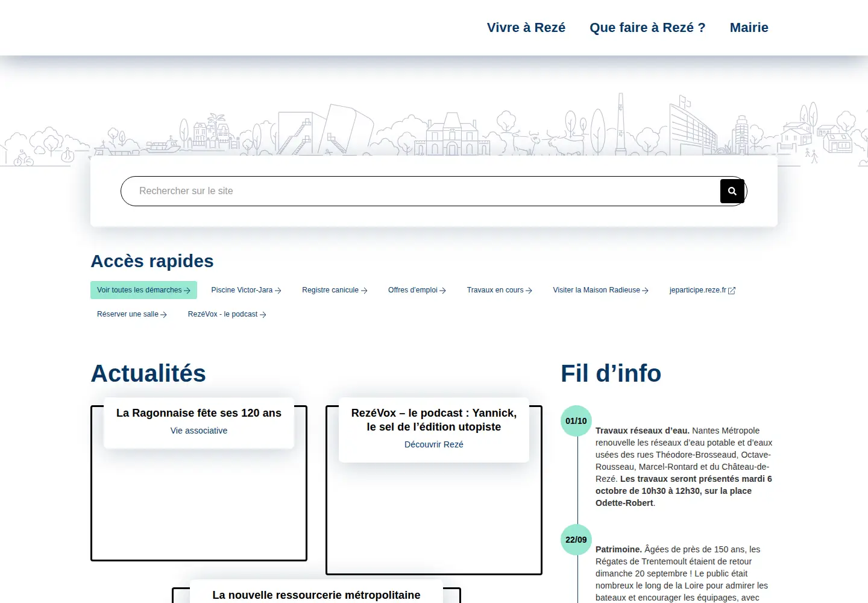Screen dimensions: 868x603
Task: Click the search magnifier button
Action: tap(732, 191)
